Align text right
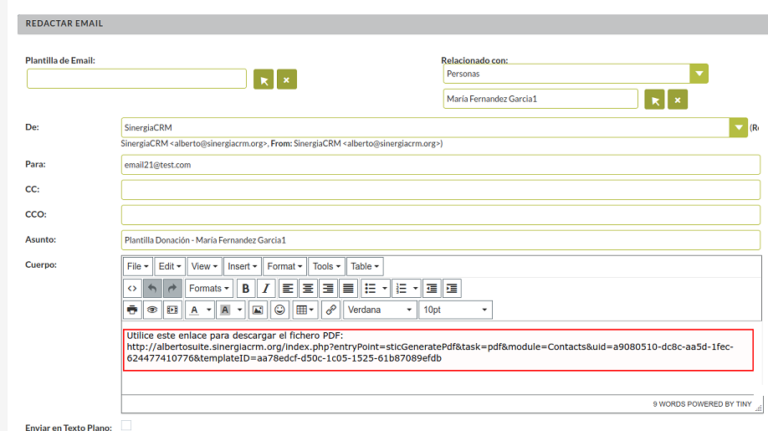This screenshot has height=431, width=768. pos(328,288)
